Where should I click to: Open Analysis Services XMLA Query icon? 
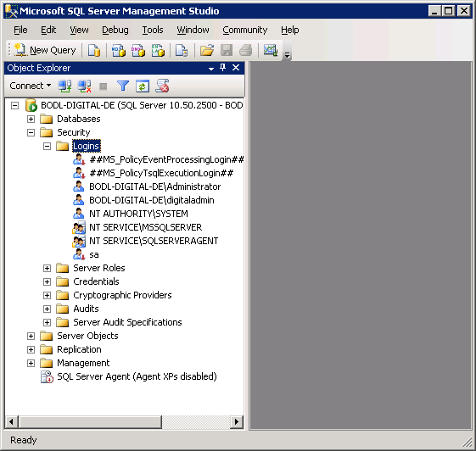(158, 50)
